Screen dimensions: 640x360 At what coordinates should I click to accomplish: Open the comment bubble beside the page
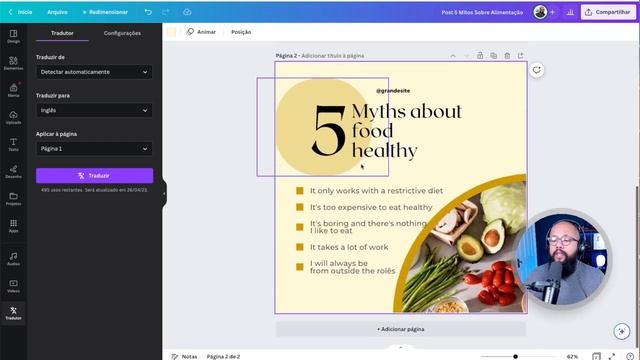click(536, 70)
